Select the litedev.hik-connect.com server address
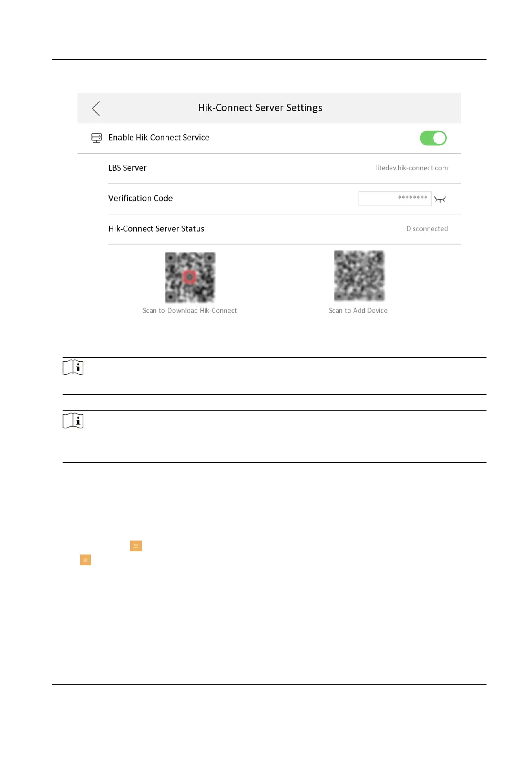 (x=412, y=168)
